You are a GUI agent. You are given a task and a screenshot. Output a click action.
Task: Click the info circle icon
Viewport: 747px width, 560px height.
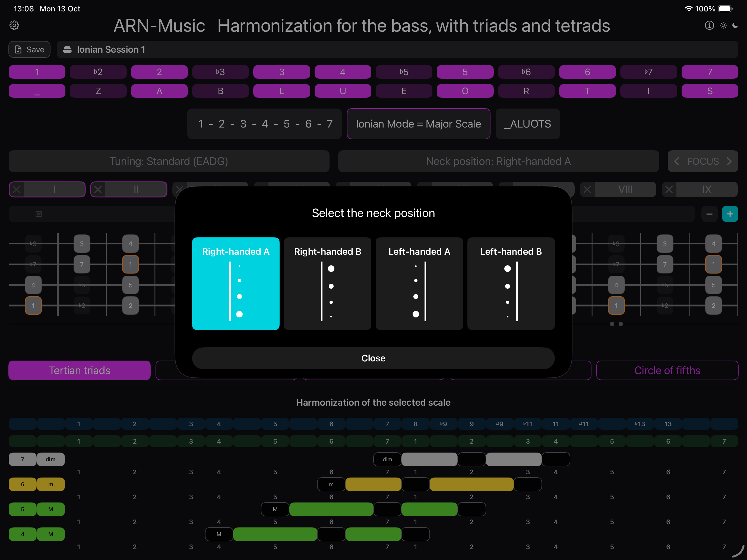click(709, 25)
